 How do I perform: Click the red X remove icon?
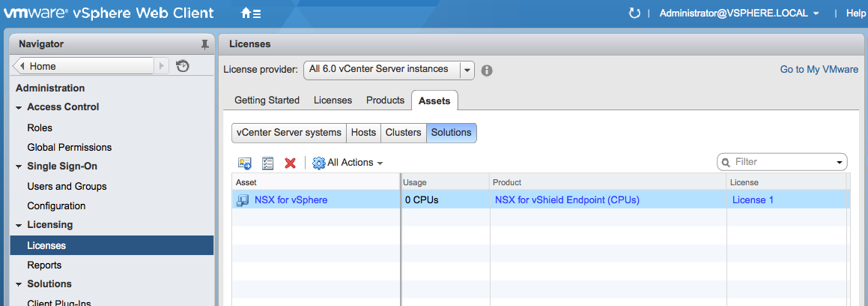[x=291, y=163]
